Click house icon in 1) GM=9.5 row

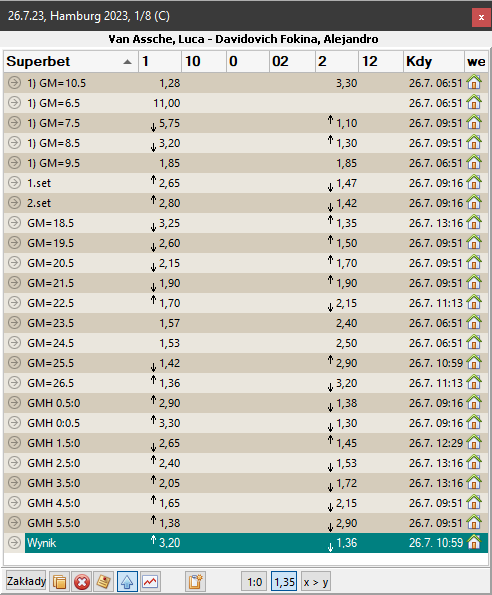[474, 162]
